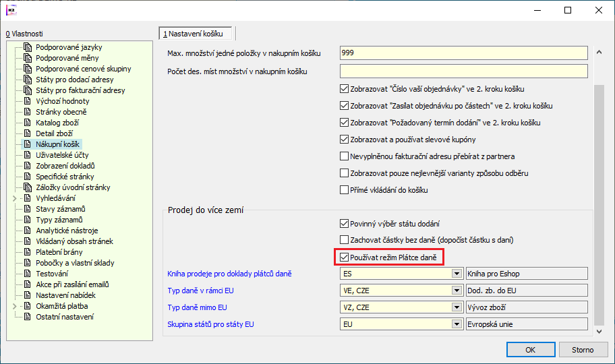Open the Typ daně mimo EU dropdown
This screenshot has width=615, height=364.
[x=457, y=307]
